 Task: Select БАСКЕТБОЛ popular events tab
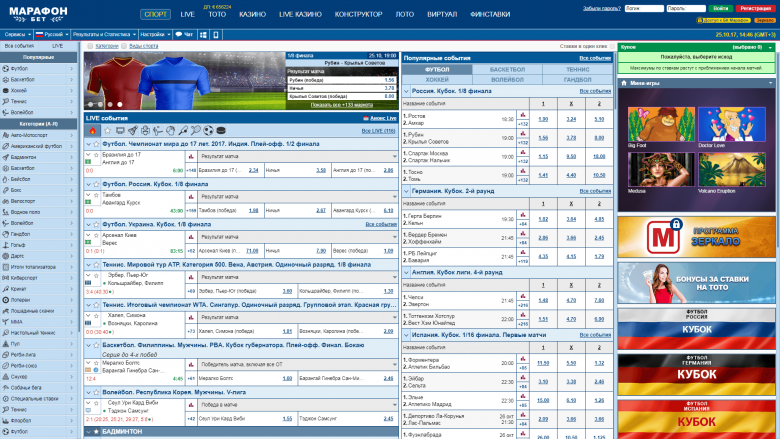507,70
